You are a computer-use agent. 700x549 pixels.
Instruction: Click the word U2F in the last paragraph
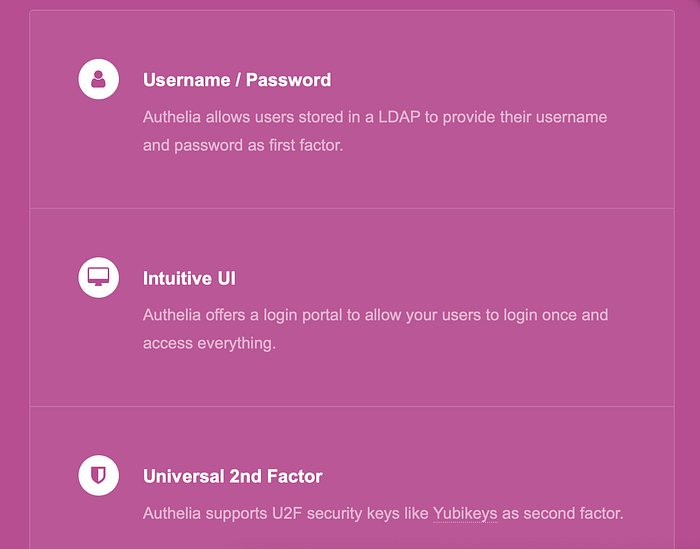click(287, 513)
